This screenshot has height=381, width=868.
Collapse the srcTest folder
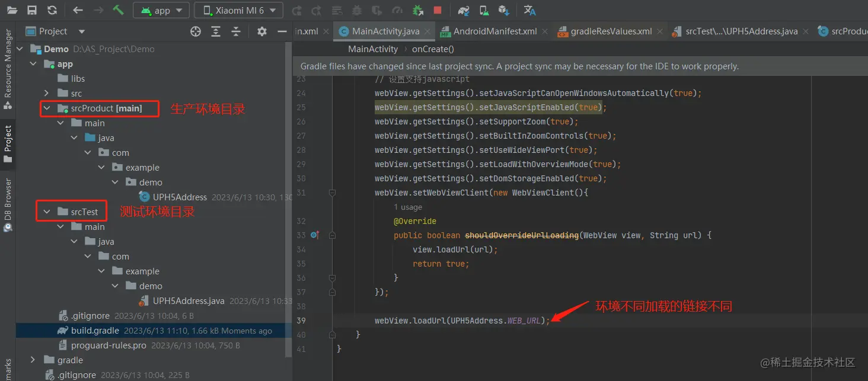coord(46,212)
